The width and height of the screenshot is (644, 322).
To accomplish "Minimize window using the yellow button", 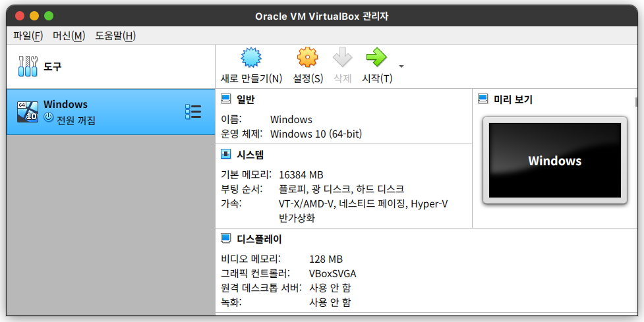I will point(34,16).
